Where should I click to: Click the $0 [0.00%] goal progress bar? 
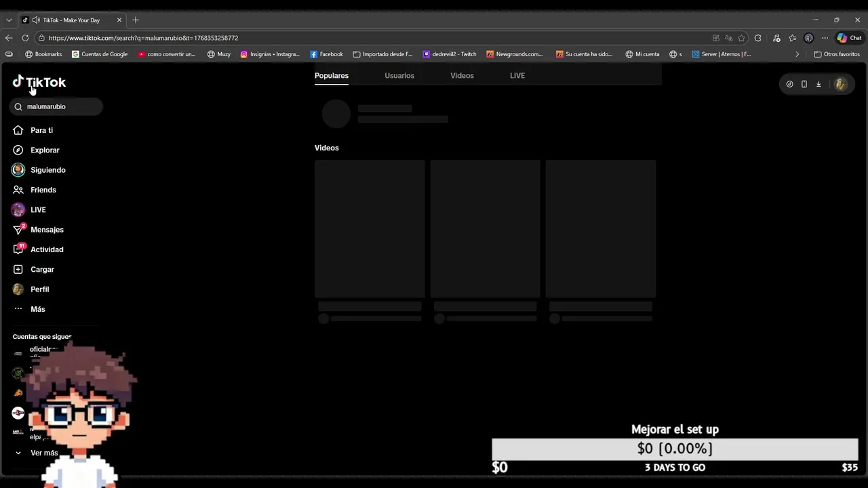675,449
